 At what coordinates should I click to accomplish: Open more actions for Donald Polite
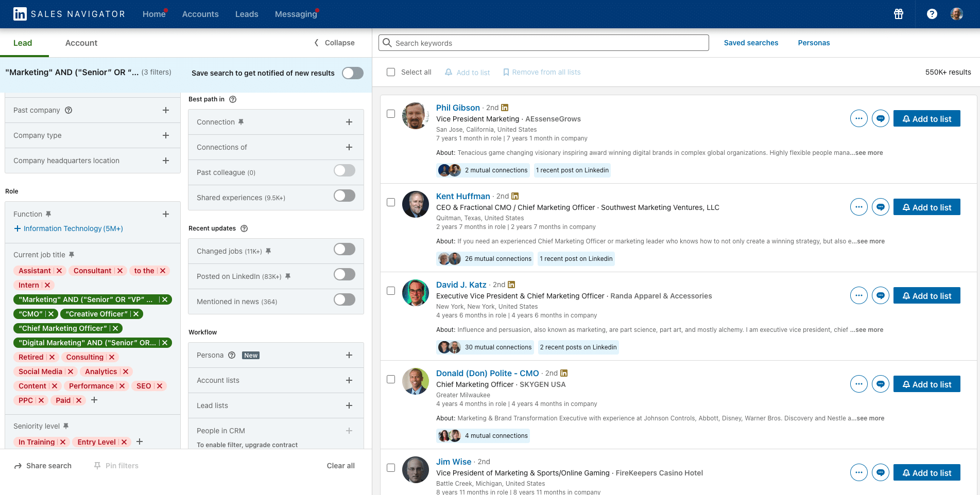(x=859, y=384)
